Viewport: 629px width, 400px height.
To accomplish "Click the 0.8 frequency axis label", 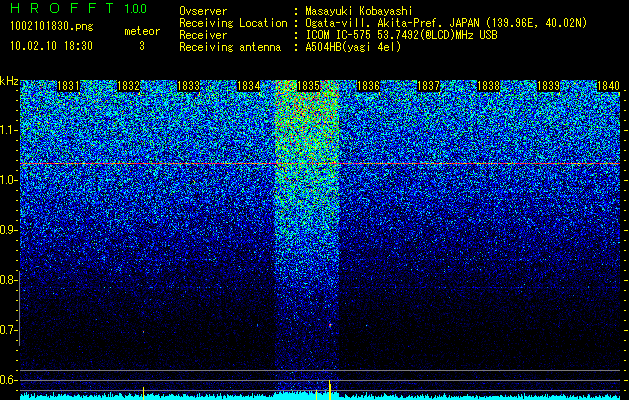I will [x=8, y=280].
